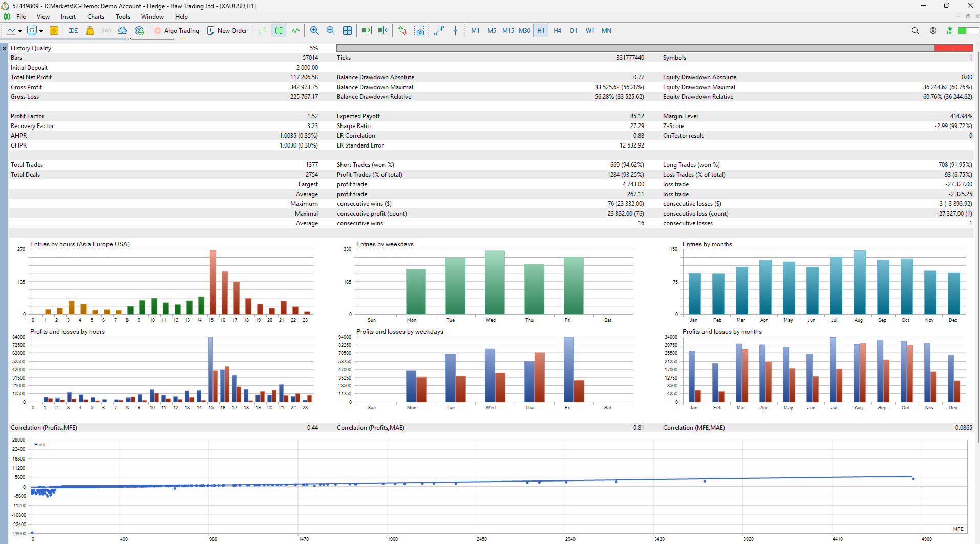Close the report panel with X
Image resolution: width=980 pixels, height=544 pixels.
tap(4, 48)
